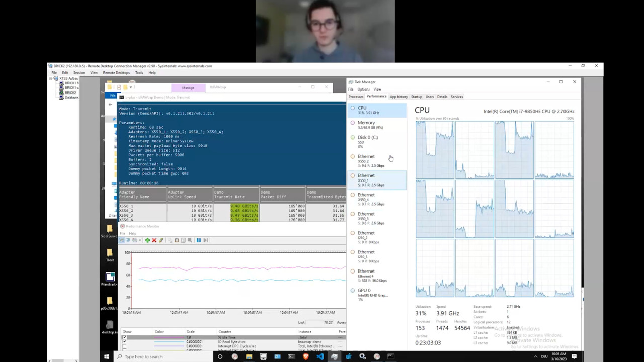Open Remote Desktops menu in connection manager
Image resolution: width=644 pixels, height=362 pixels.
click(116, 73)
